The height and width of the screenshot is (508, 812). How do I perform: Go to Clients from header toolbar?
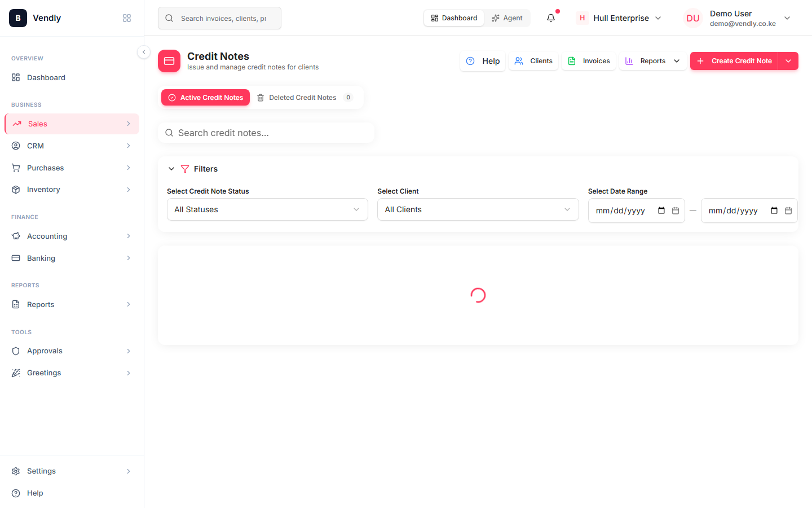click(533, 61)
